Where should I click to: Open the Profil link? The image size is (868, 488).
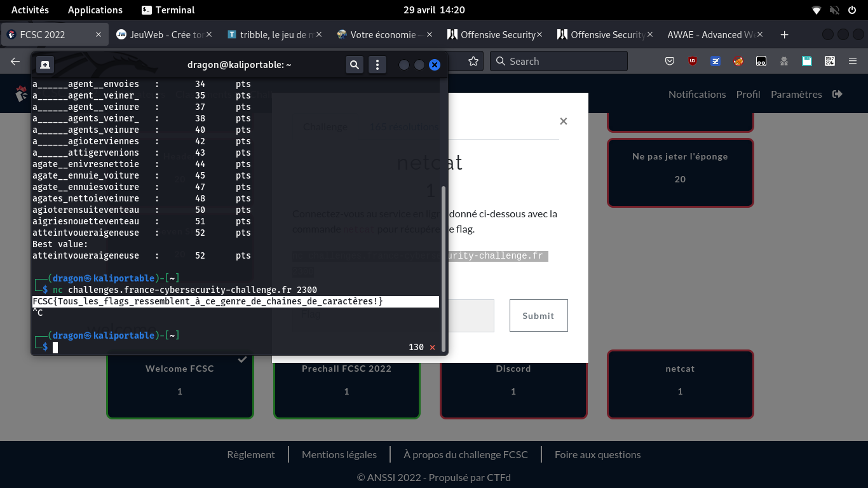click(x=748, y=94)
